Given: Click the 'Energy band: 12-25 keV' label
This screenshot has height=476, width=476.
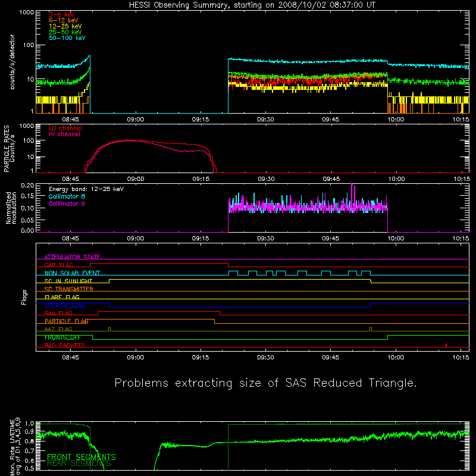Looking at the screenshot, I should click(x=86, y=189).
